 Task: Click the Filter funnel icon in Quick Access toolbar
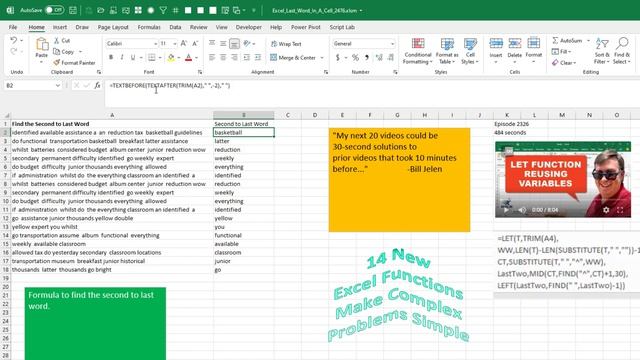pyautogui.click(x=163, y=10)
